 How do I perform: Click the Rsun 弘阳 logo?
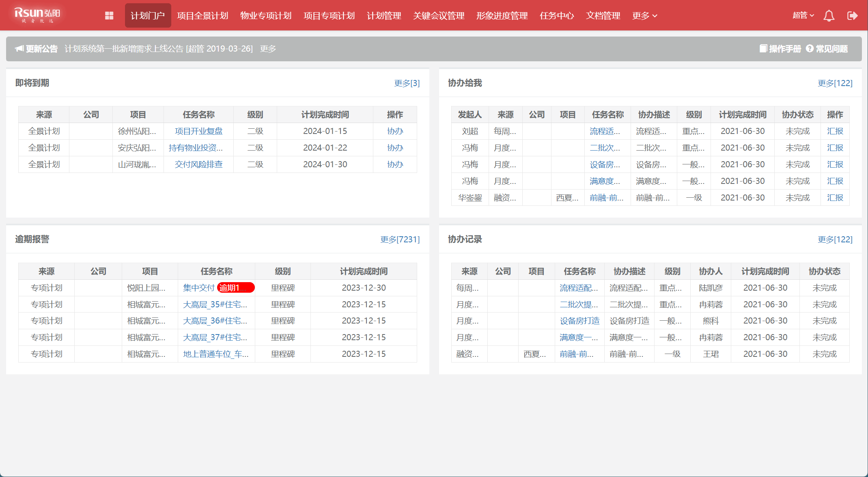[37, 15]
